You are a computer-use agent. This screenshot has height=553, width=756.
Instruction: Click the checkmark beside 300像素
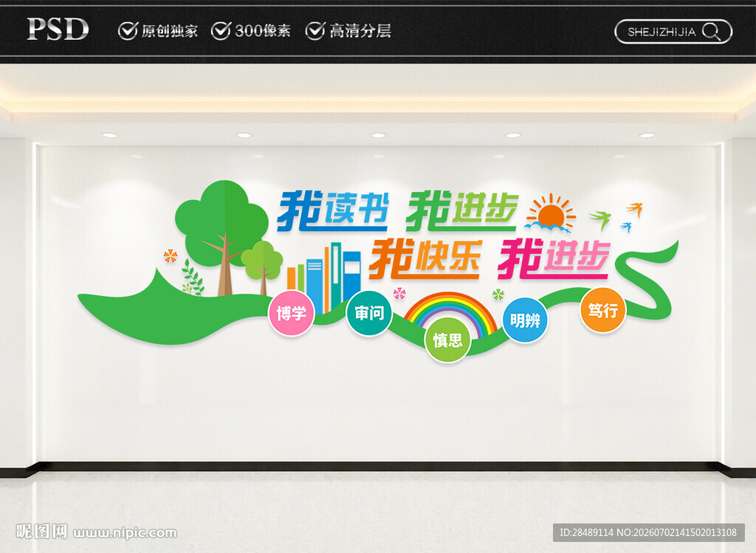pos(221,31)
